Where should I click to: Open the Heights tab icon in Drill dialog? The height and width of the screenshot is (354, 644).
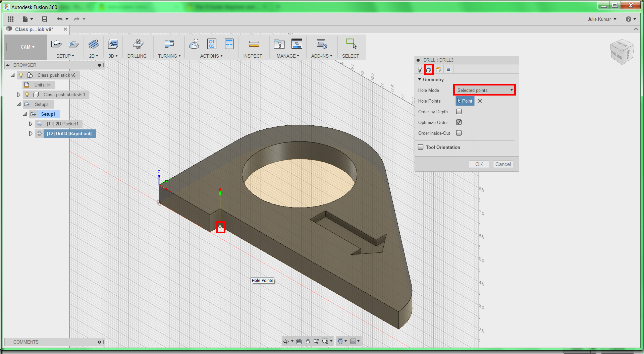point(438,69)
